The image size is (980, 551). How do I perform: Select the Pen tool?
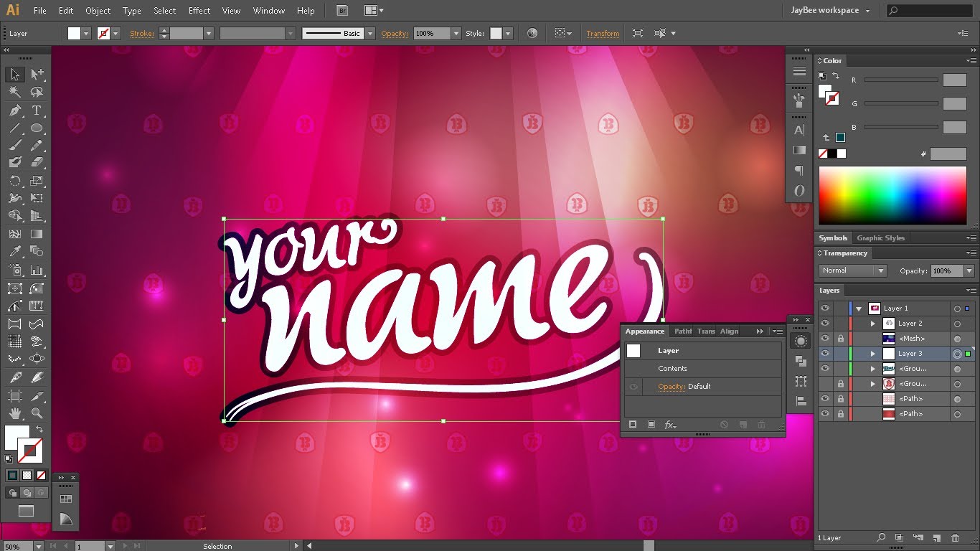click(14, 110)
